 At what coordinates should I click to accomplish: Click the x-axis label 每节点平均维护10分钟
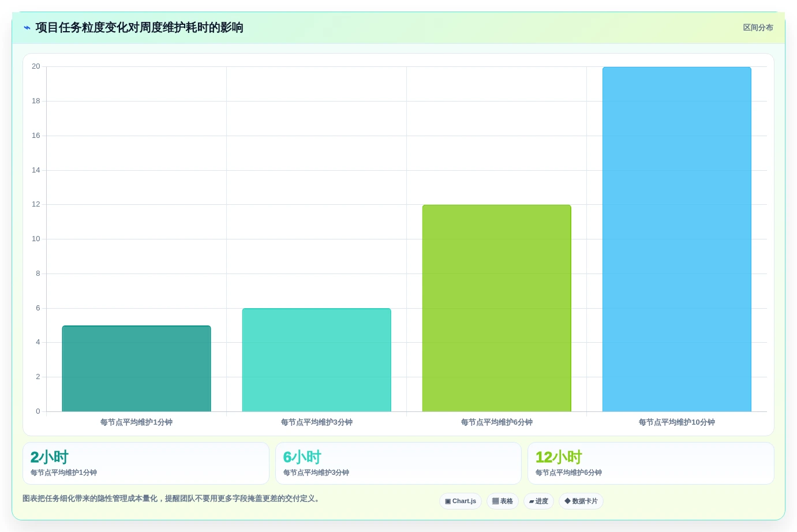[x=676, y=422]
